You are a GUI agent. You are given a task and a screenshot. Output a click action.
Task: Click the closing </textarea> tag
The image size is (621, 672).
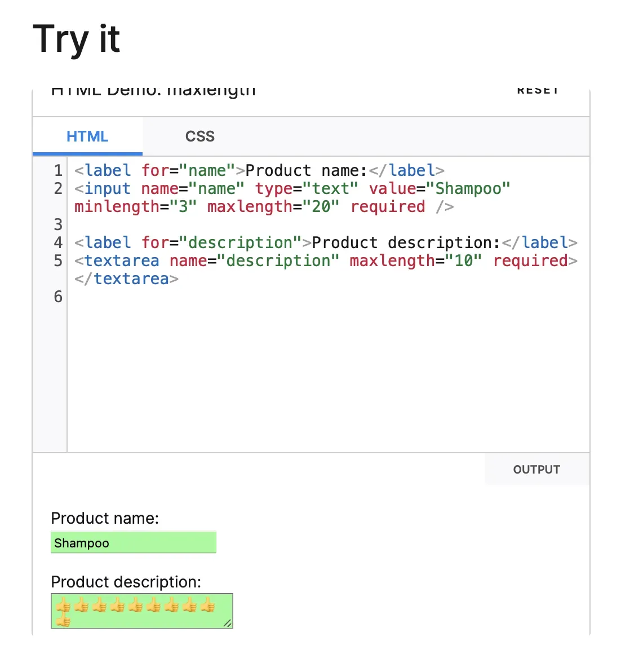[x=126, y=278]
